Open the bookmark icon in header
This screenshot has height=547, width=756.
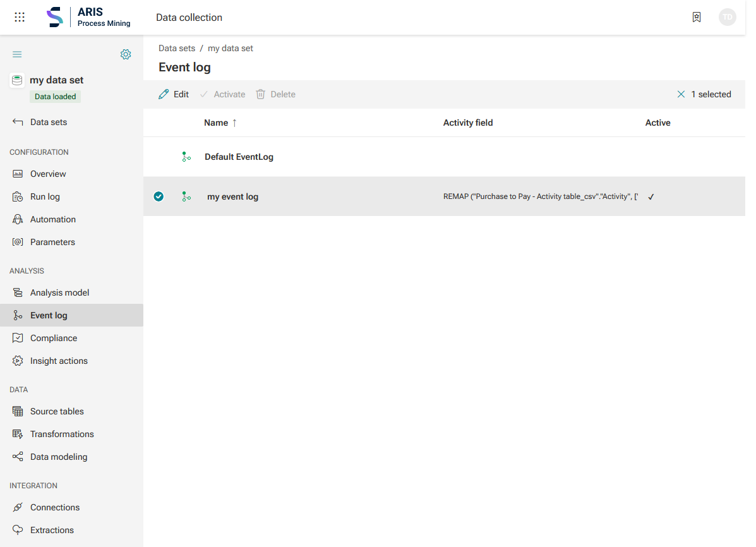pyautogui.click(x=696, y=17)
